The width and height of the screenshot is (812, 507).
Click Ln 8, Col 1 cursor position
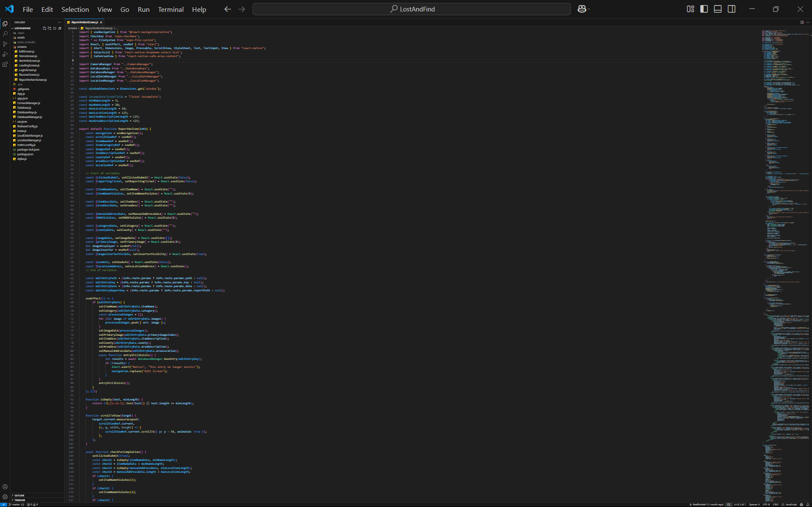[740, 504]
